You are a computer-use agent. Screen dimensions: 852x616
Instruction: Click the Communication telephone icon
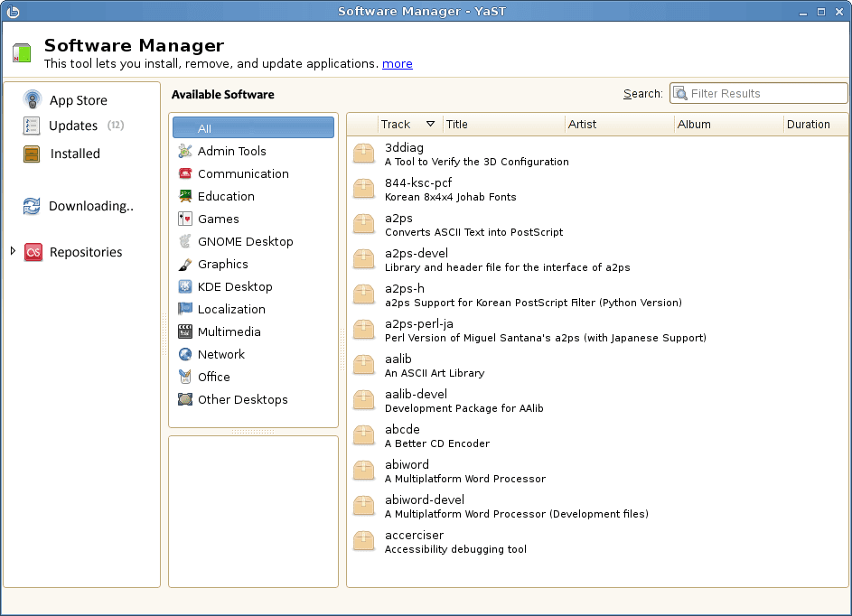(x=185, y=173)
